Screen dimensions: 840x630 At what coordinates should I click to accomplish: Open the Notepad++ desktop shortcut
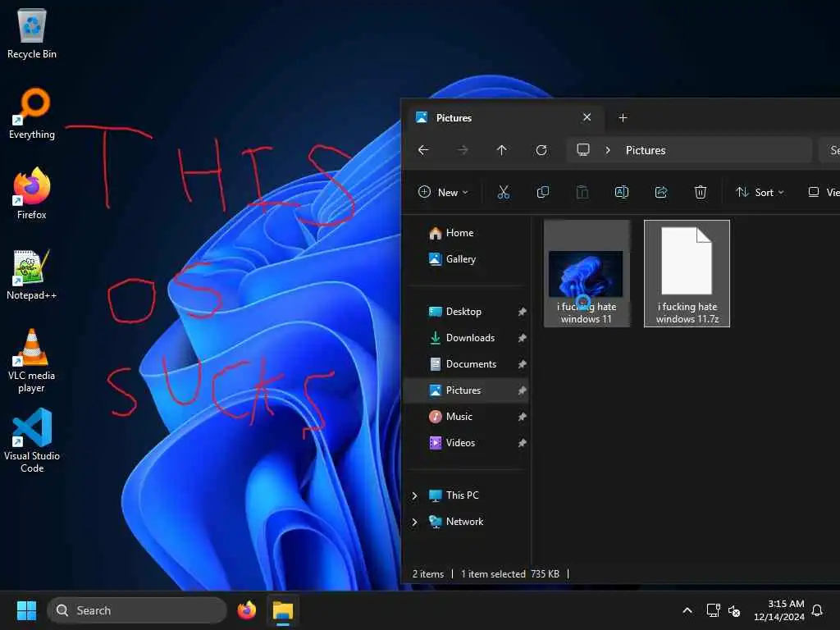point(32,274)
